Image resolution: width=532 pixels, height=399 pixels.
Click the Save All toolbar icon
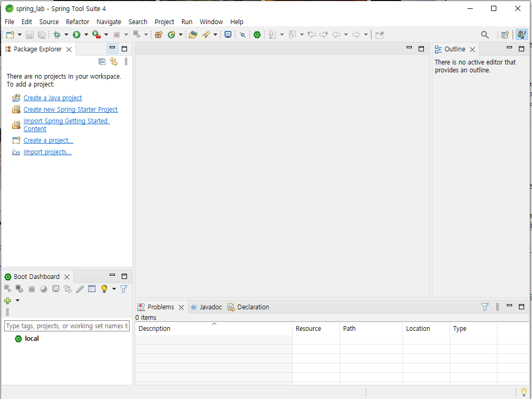click(x=41, y=35)
